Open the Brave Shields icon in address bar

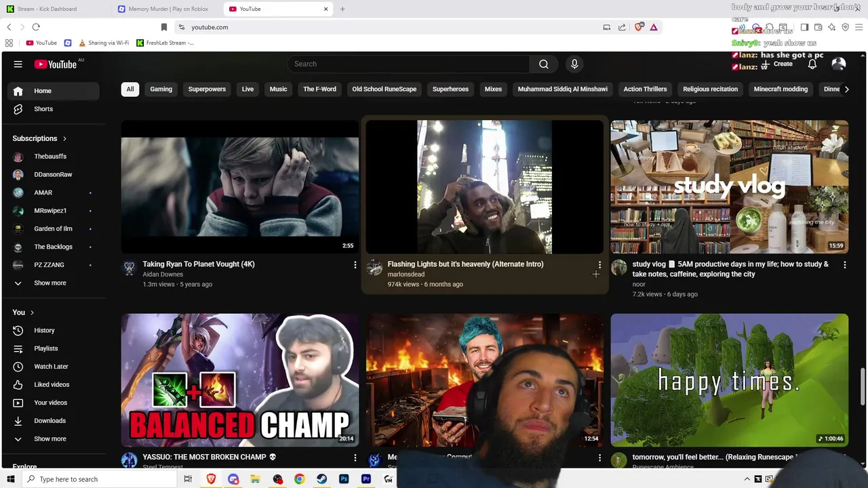tap(639, 27)
